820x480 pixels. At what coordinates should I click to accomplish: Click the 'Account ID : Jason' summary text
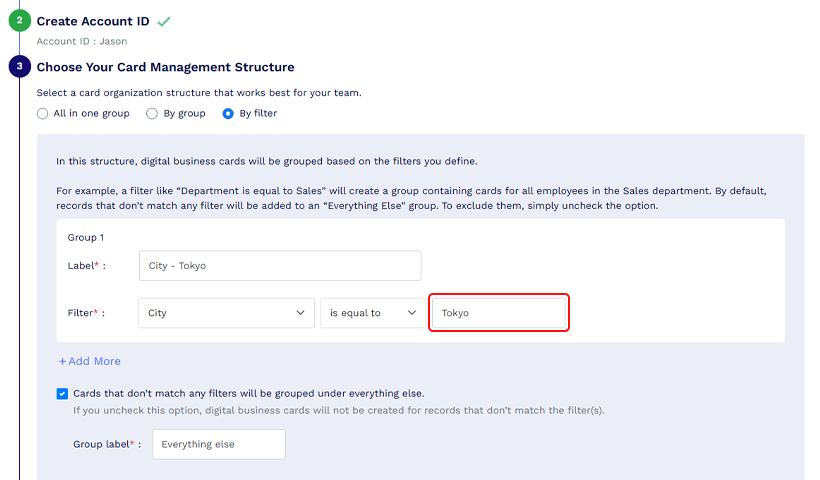(82, 41)
